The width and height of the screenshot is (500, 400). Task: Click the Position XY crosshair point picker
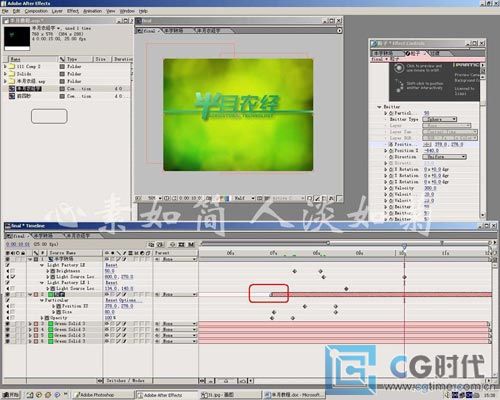tap(427, 144)
